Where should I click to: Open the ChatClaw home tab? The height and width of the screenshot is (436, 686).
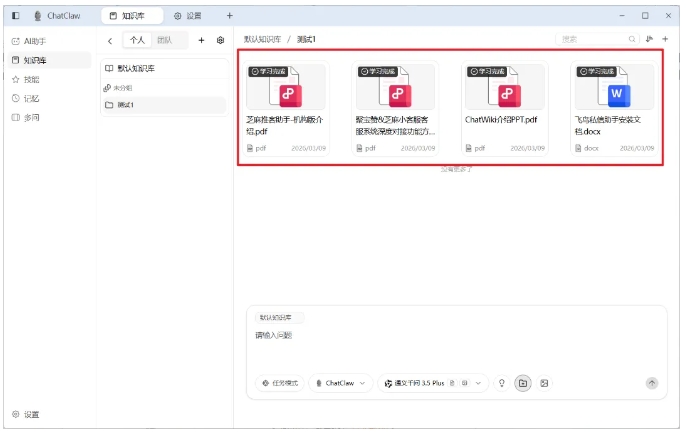point(57,16)
